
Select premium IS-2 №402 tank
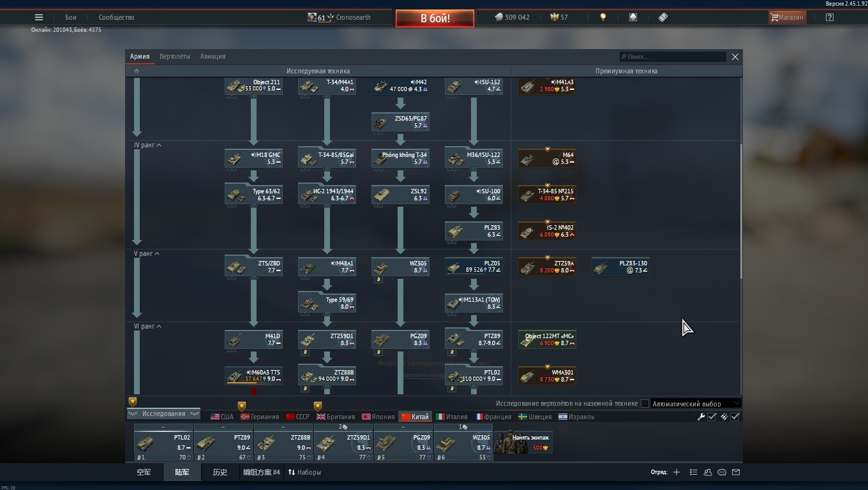pyautogui.click(x=547, y=232)
